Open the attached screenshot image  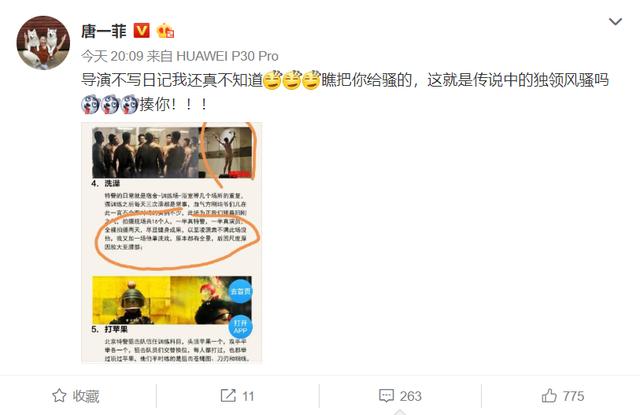(171, 242)
